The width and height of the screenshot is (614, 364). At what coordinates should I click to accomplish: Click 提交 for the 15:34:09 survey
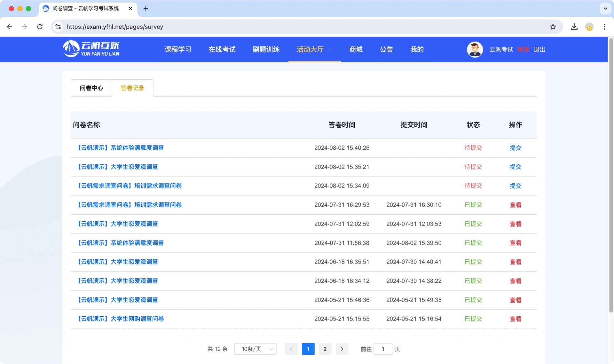516,186
